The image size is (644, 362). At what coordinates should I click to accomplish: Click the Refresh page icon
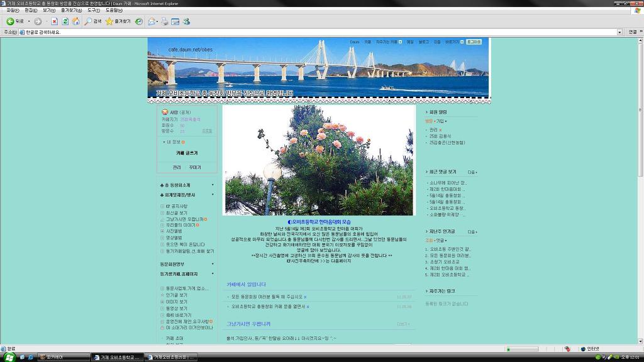tap(65, 21)
